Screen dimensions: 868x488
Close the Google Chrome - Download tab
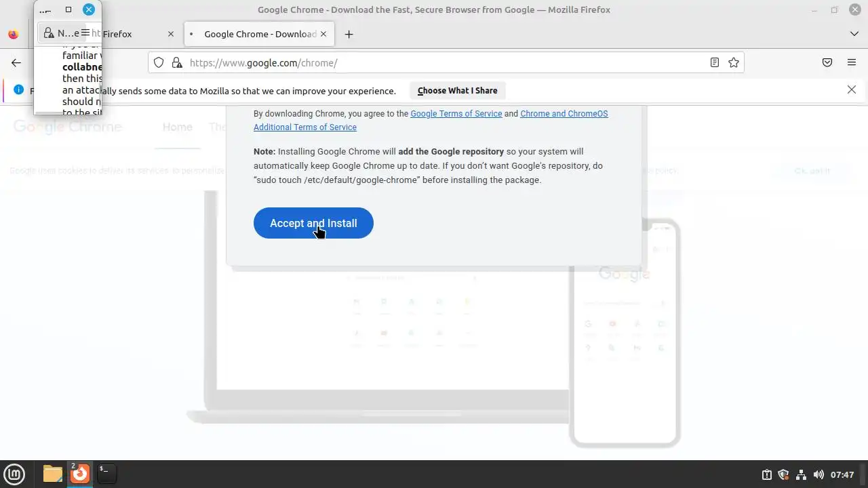pyautogui.click(x=323, y=34)
